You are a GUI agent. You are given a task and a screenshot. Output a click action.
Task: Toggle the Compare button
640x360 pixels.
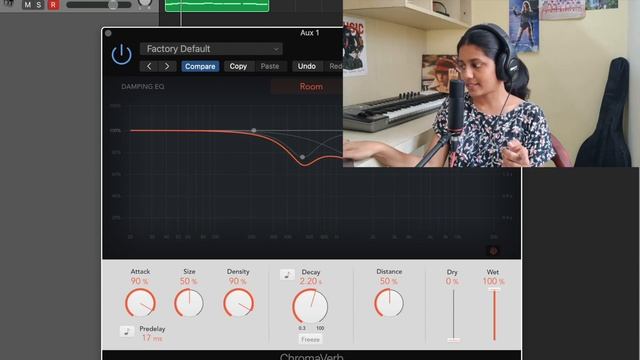[200, 66]
